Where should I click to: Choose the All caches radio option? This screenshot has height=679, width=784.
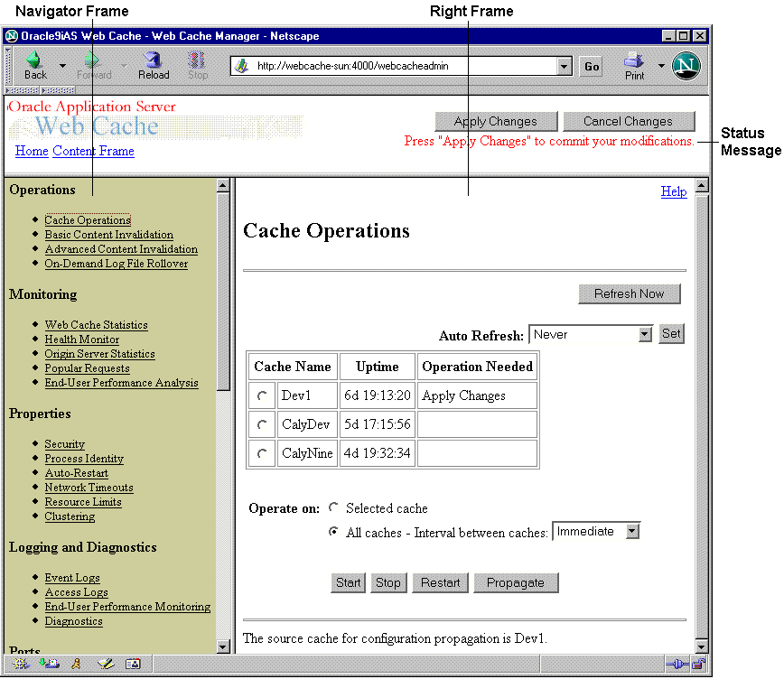pos(333,532)
